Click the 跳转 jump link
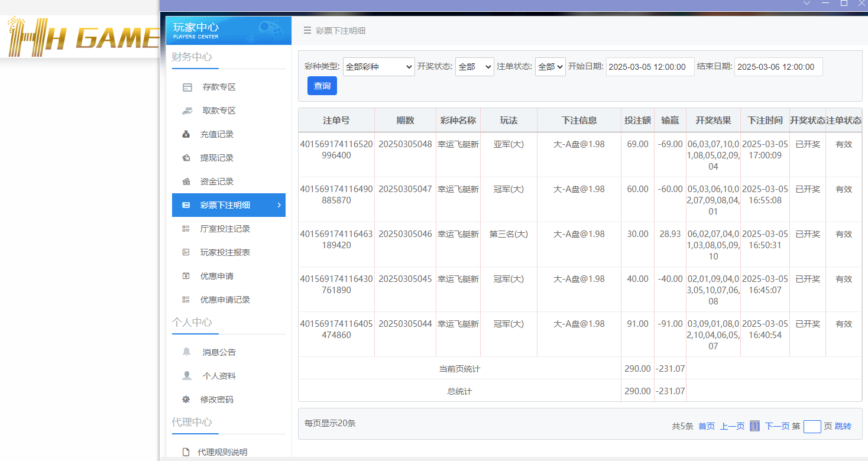The height and width of the screenshot is (461, 868). [x=843, y=426]
